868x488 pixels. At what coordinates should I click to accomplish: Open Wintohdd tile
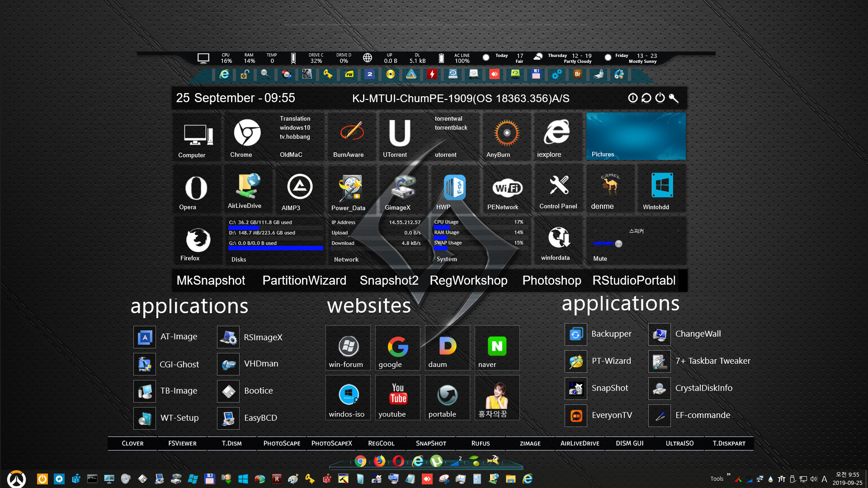[661, 190]
